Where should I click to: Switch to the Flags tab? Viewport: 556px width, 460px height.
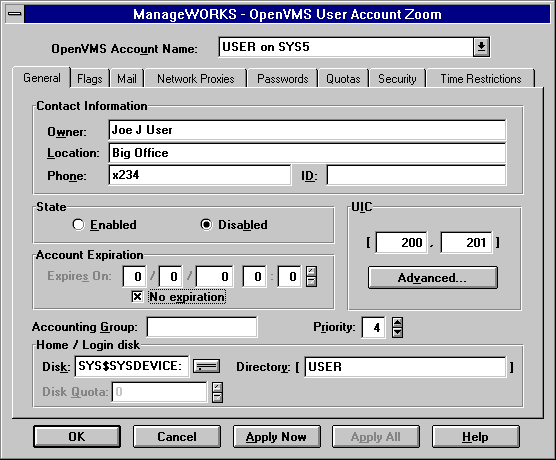[x=90, y=78]
